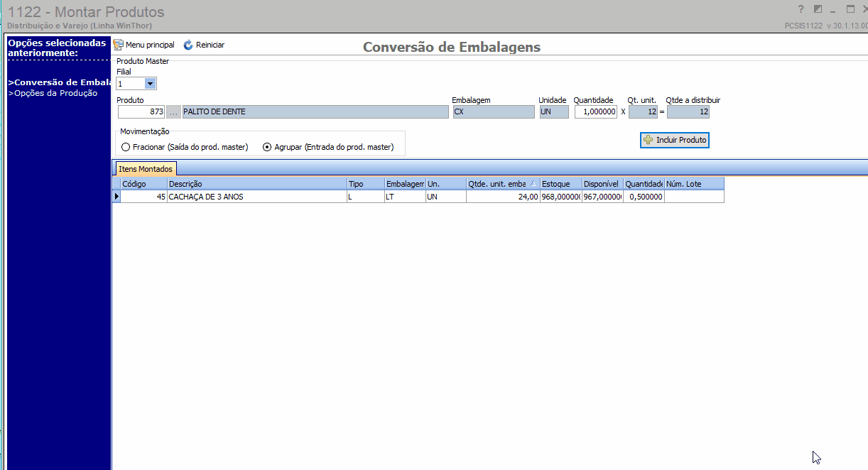Sort by Descrição column header
Image resolution: width=868 pixels, height=470 pixels.
pos(256,184)
